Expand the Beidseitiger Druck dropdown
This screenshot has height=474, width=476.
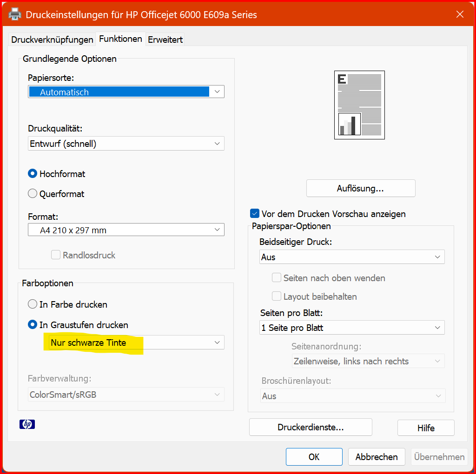tap(352, 257)
